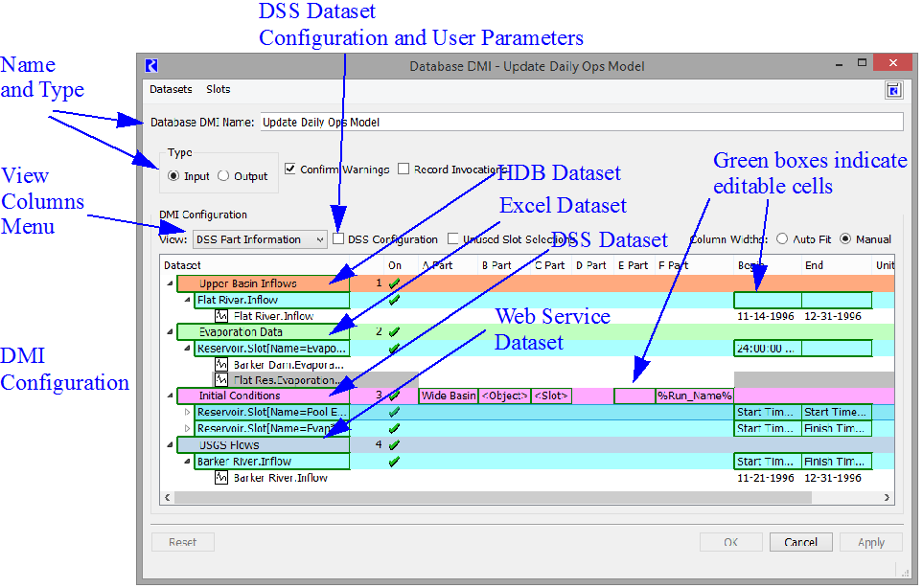Click the Database DMI Name text field
Image resolution: width=923 pixels, height=588 pixels.
(580, 123)
